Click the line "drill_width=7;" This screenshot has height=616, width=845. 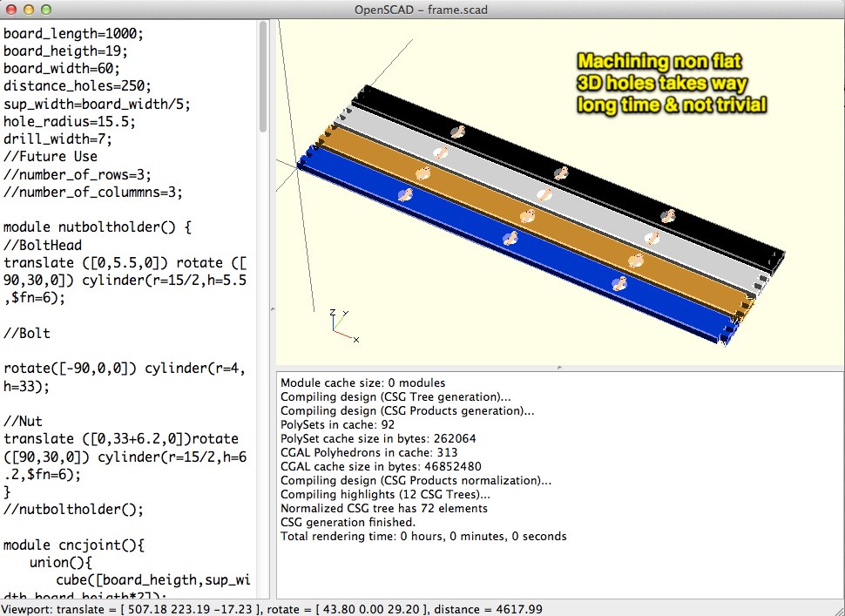(57, 139)
